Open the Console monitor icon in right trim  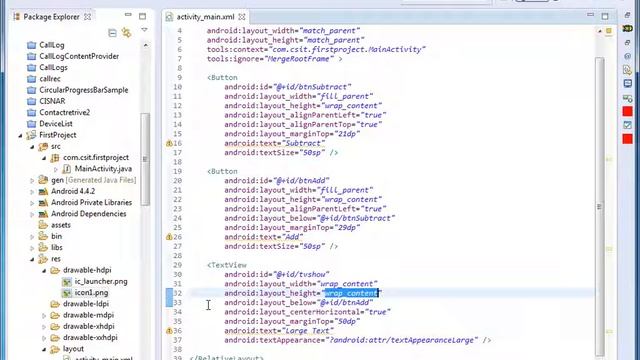click(x=627, y=84)
